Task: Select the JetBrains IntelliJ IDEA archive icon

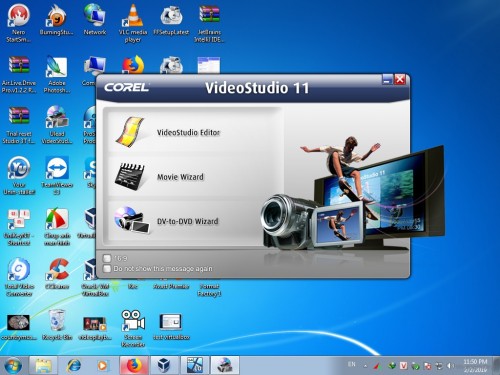Action: pyautogui.click(x=209, y=23)
